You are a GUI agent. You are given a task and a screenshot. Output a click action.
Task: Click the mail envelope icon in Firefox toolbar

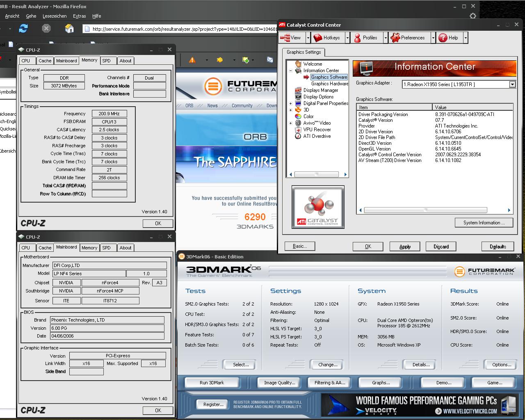(x=270, y=60)
